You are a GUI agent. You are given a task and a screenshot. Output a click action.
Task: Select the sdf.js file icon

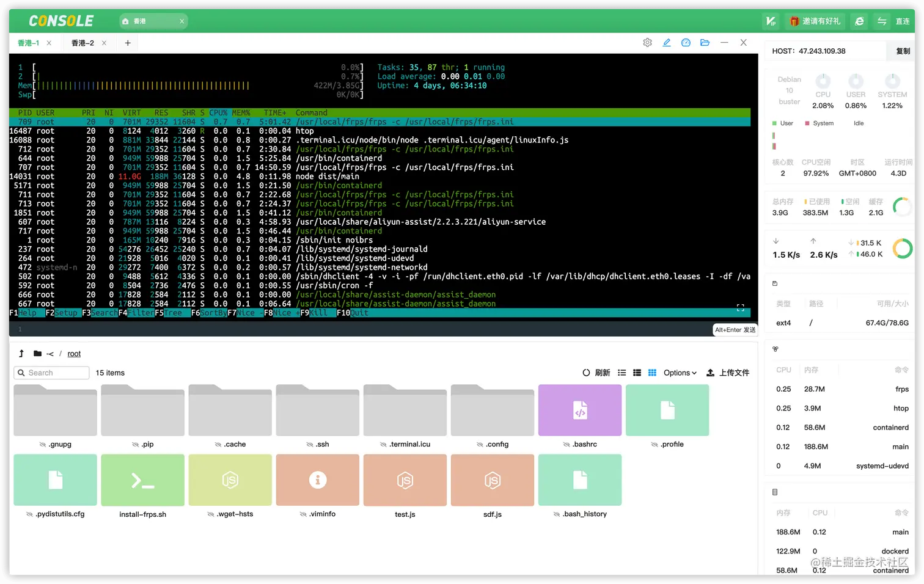(x=492, y=480)
